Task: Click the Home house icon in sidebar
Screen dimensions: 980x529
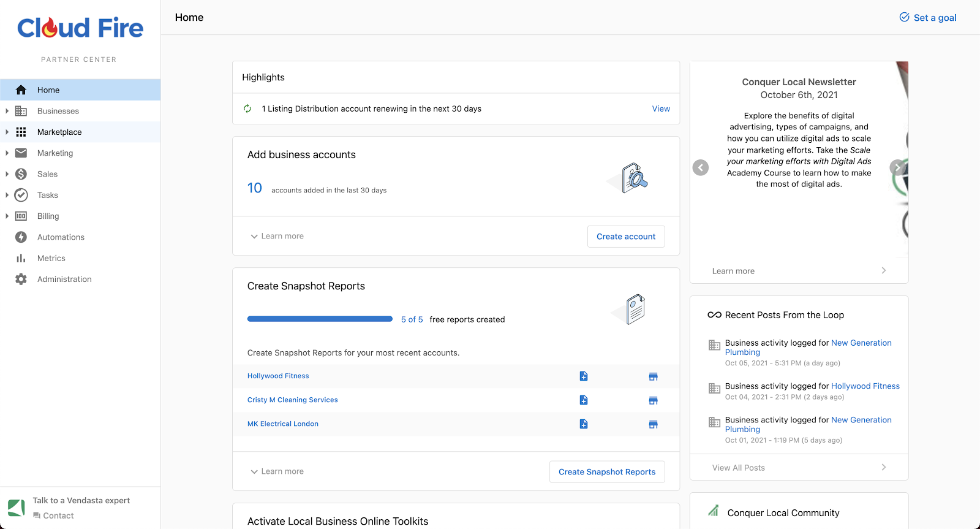Action: 21,90
